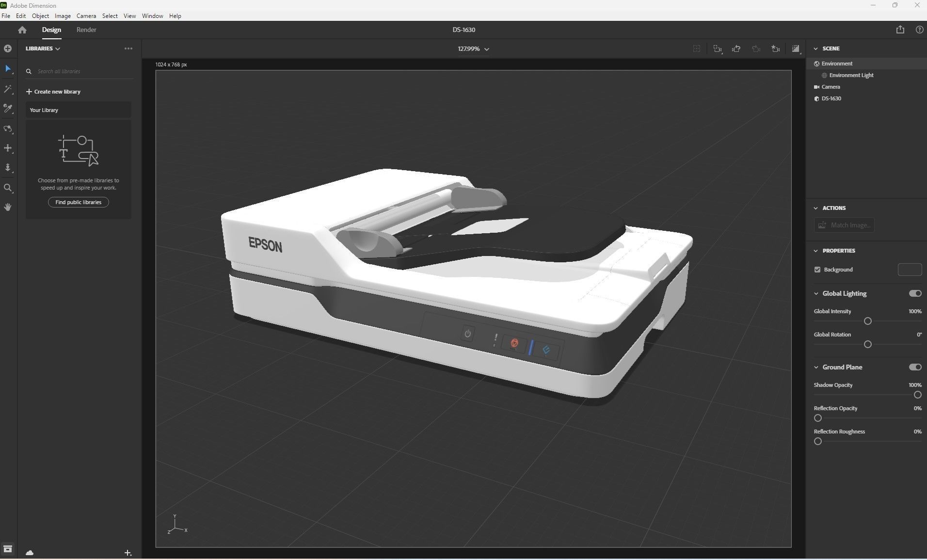Open the File menu
The width and height of the screenshot is (927, 560).
[6, 16]
